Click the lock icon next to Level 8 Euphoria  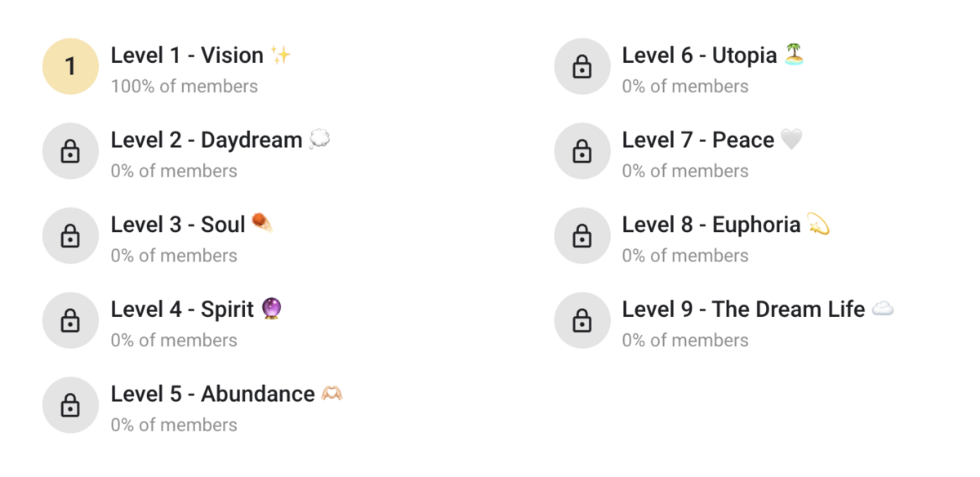coord(582,236)
